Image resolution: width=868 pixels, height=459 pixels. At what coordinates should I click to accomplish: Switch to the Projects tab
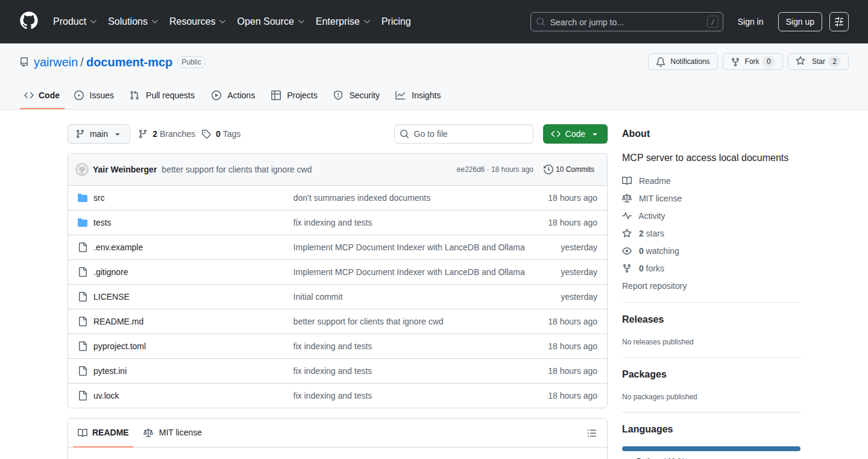pos(294,95)
